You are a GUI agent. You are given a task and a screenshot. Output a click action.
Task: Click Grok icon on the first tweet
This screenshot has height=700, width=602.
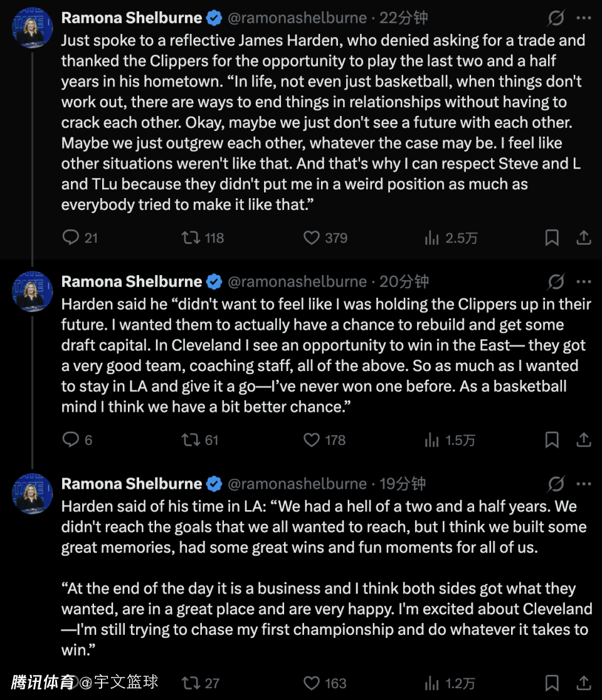click(556, 18)
